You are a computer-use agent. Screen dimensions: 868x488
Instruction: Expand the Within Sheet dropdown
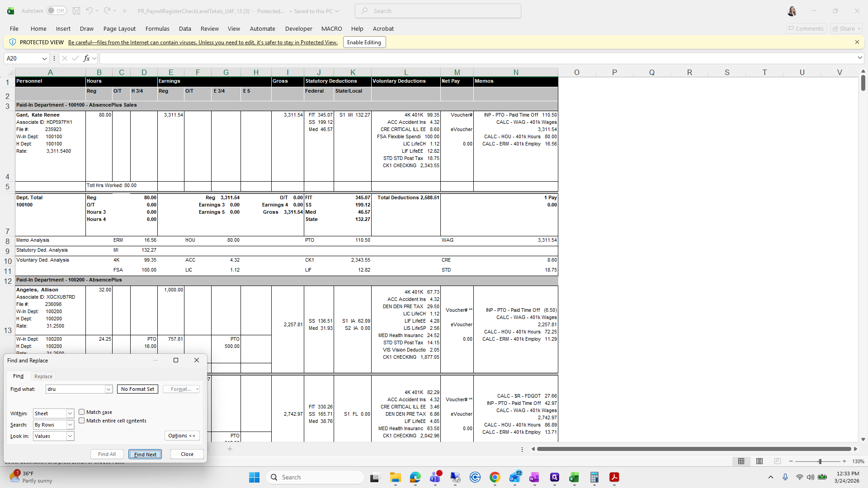pos(70,413)
